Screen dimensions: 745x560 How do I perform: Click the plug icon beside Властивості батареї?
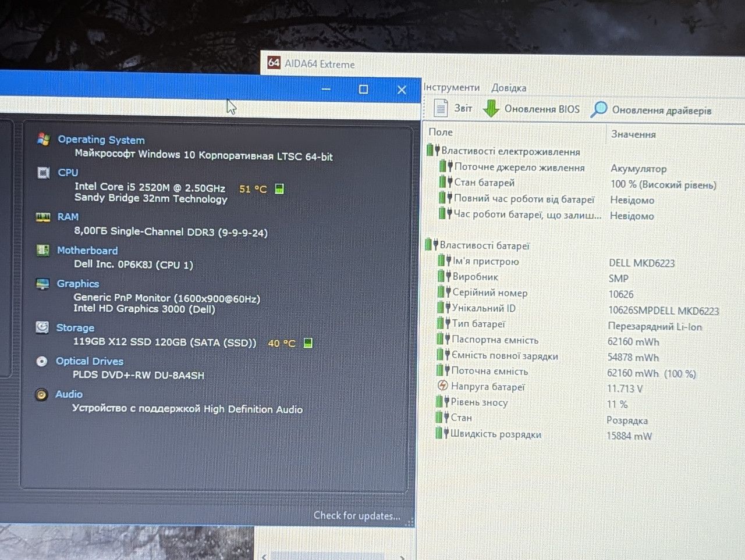[431, 245]
